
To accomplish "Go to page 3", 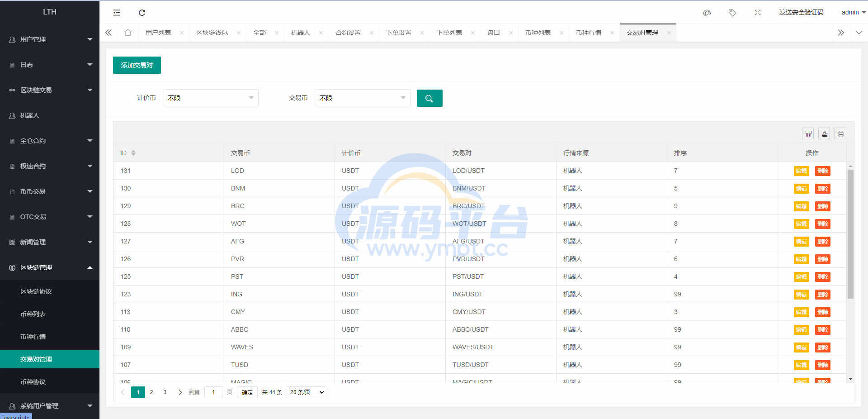I will (x=165, y=392).
